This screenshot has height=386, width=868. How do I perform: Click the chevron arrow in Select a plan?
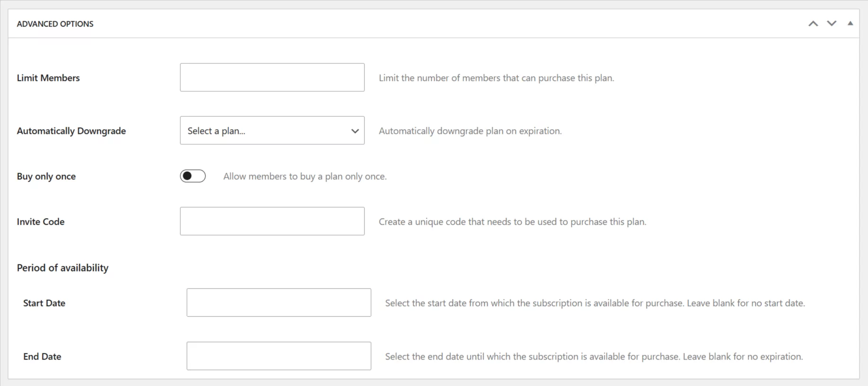pyautogui.click(x=354, y=131)
